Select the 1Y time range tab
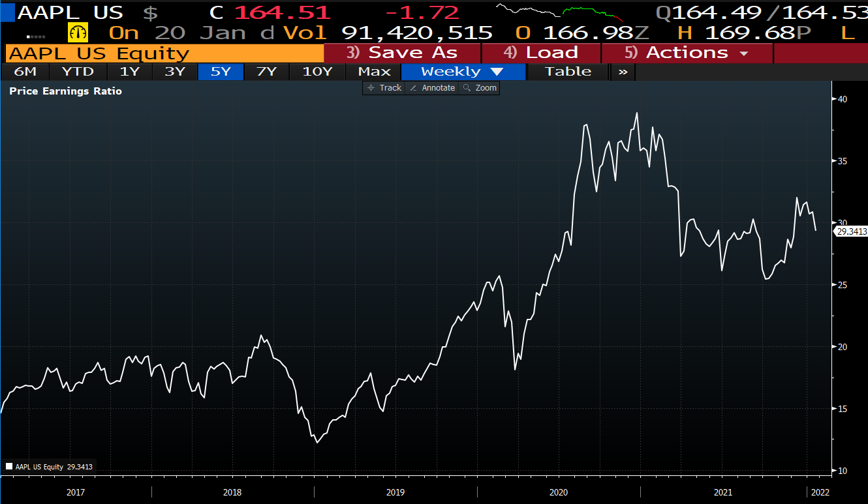Screen dimensions: 868x504 (x=129, y=72)
